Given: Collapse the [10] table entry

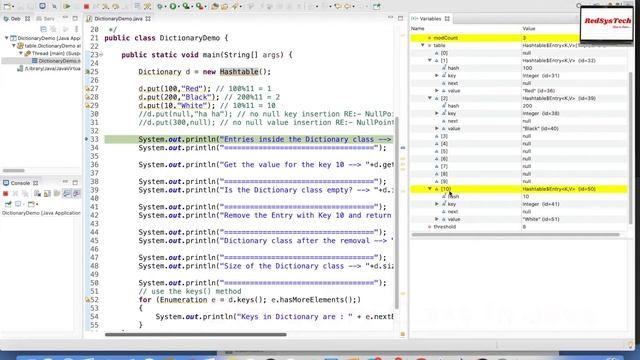Looking at the screenshot, I should 430,189.
